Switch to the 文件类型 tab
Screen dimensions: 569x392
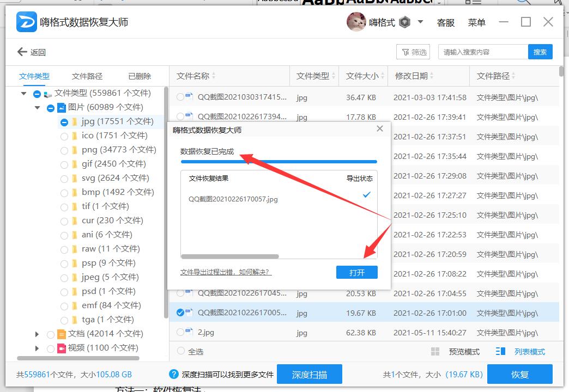[34, 76]
